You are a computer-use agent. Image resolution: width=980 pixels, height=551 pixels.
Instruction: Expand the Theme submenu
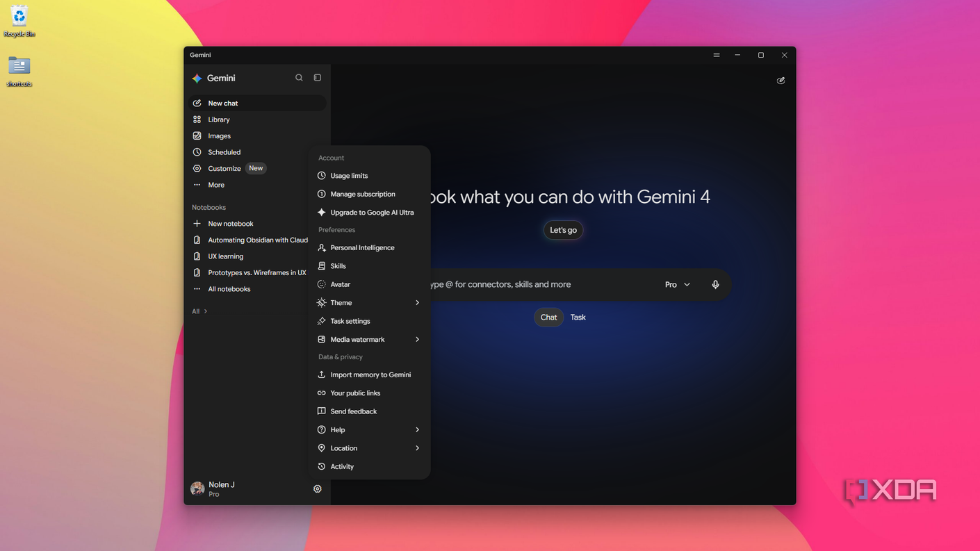[x=370, y=303]
